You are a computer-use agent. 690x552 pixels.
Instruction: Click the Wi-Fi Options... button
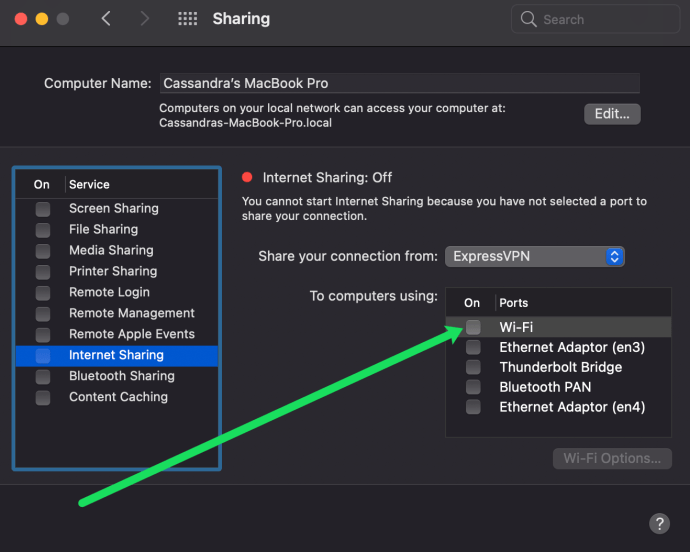tap(612, 458)
